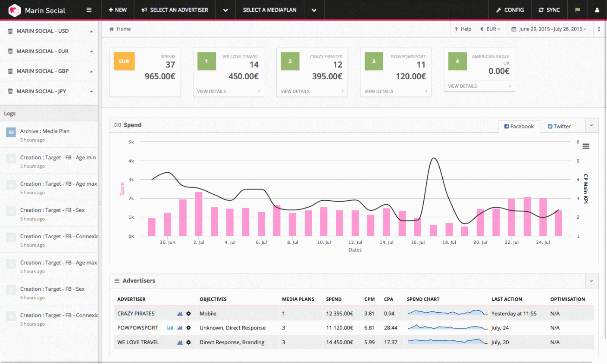The image size is (607, 364).
Task: Click the CRAZY PIRATES spend sparkline chart
Action: click(x=446, y=313)
